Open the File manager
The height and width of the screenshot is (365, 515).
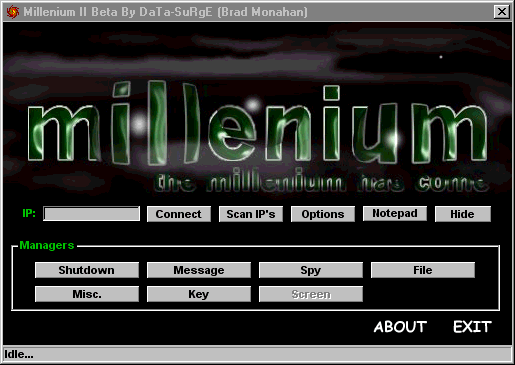tap(423, 270)
